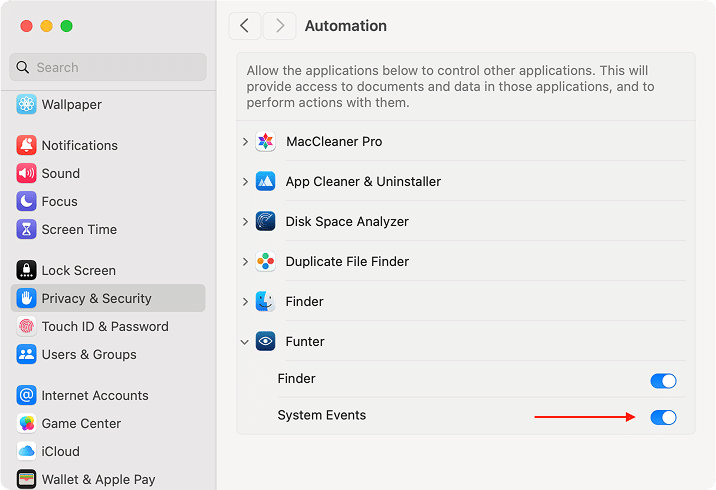The image size is (716, 490).
Task: Expand Disk Space Analyzer row chevron
Action: click(245, 221)
